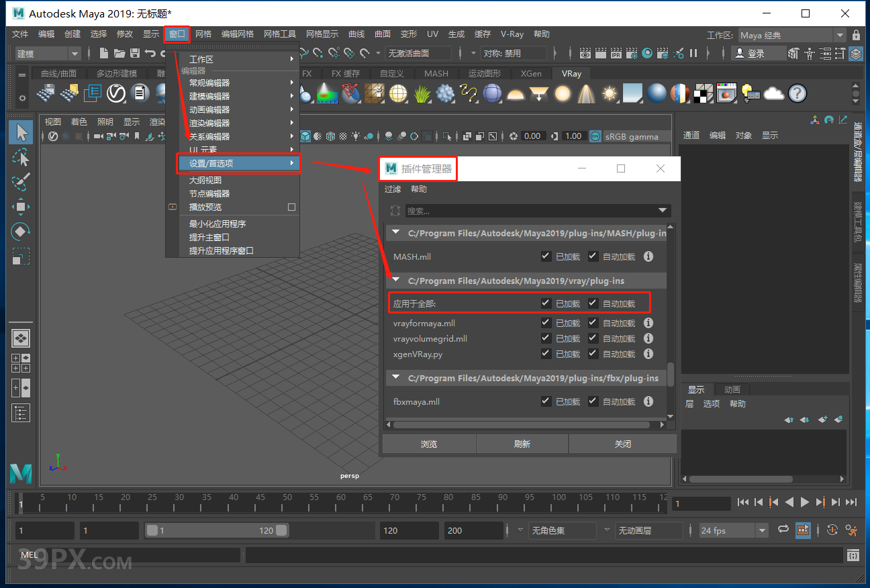Collapse the fbx/plug-ins folder section
The image size is (870, 588).
click(396, 378)
